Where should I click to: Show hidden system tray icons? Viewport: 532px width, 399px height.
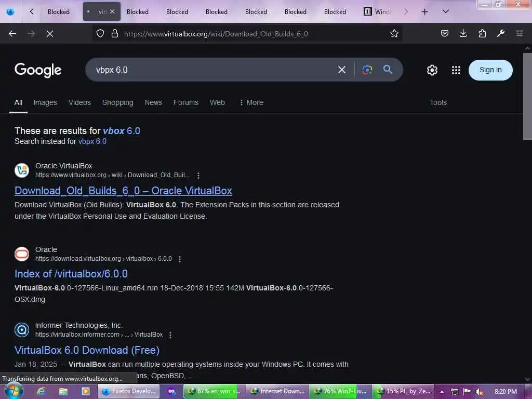pos(442,392)
